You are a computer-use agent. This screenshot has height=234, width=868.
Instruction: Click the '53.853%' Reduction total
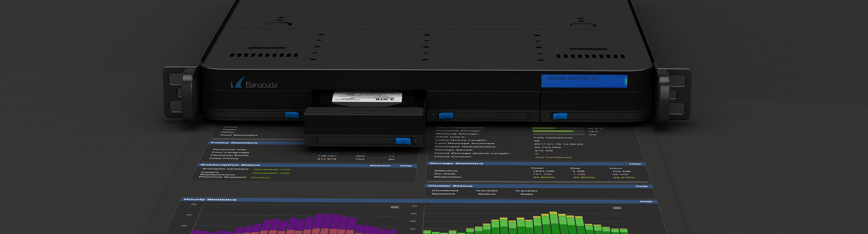(544, 178)
